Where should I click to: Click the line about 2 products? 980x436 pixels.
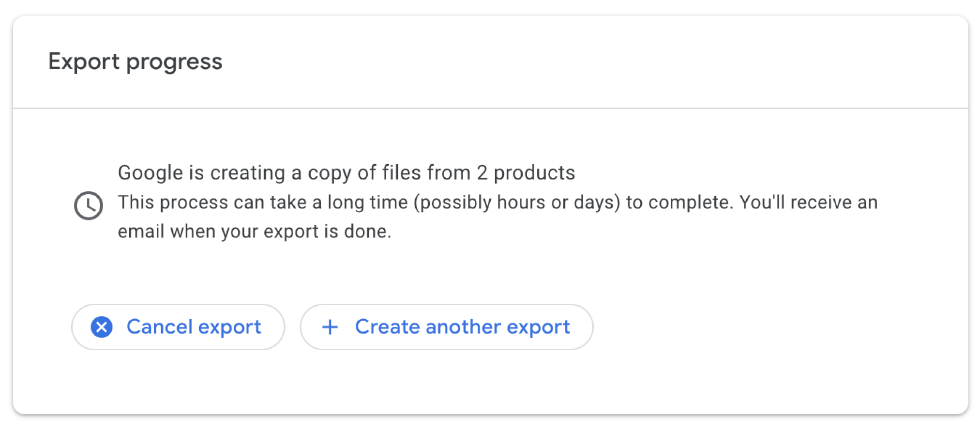(x=347, y=172)
